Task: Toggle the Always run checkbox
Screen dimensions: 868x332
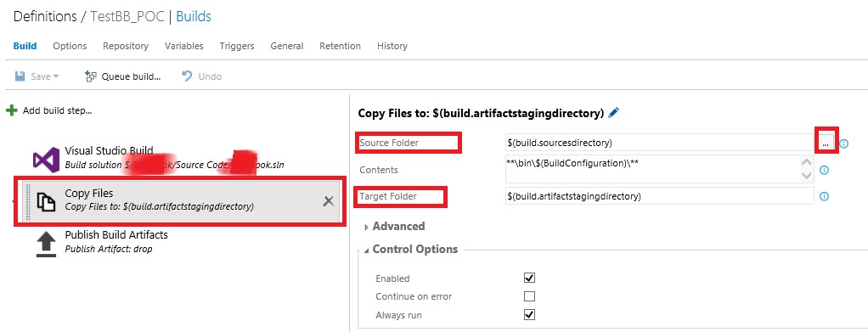Action: 529,314
